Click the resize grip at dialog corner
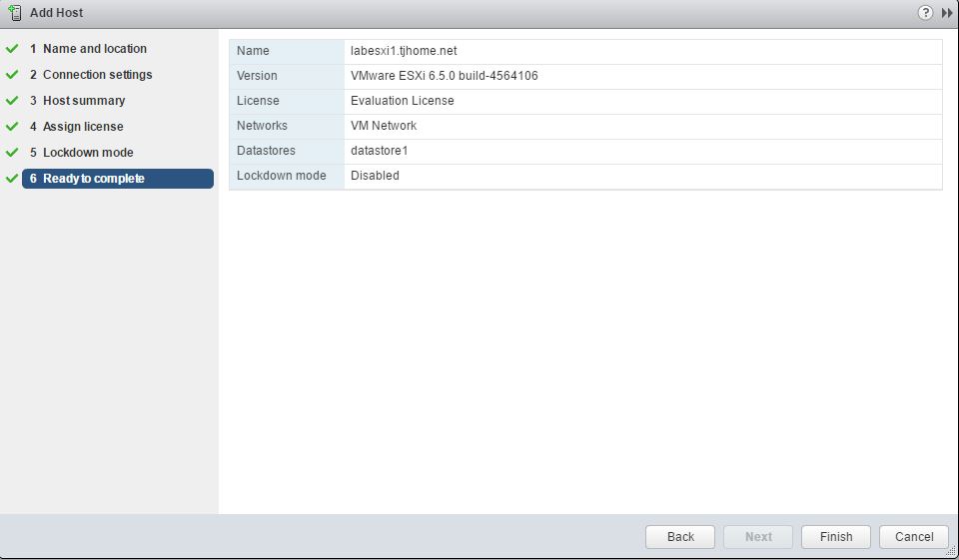959x560 pixels. [x=951, y=552]
